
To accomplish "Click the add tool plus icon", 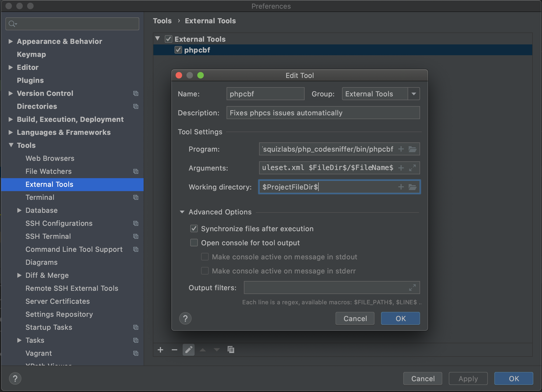I will (x=160, y=350).
